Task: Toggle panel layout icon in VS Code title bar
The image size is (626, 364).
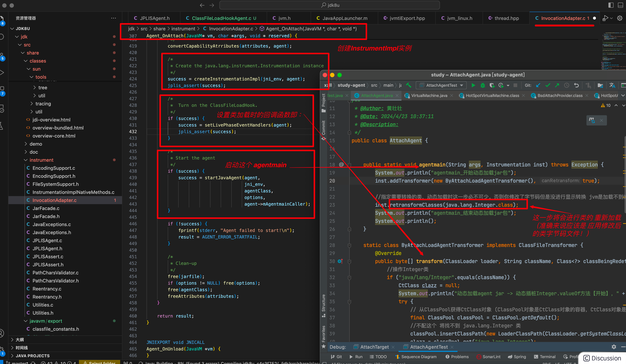Action: click(x=620, y=5)
